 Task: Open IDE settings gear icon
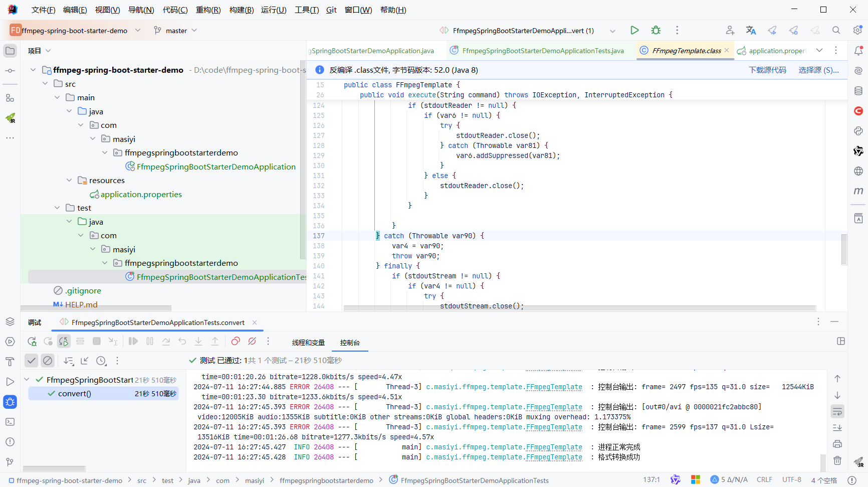(857, 30)
